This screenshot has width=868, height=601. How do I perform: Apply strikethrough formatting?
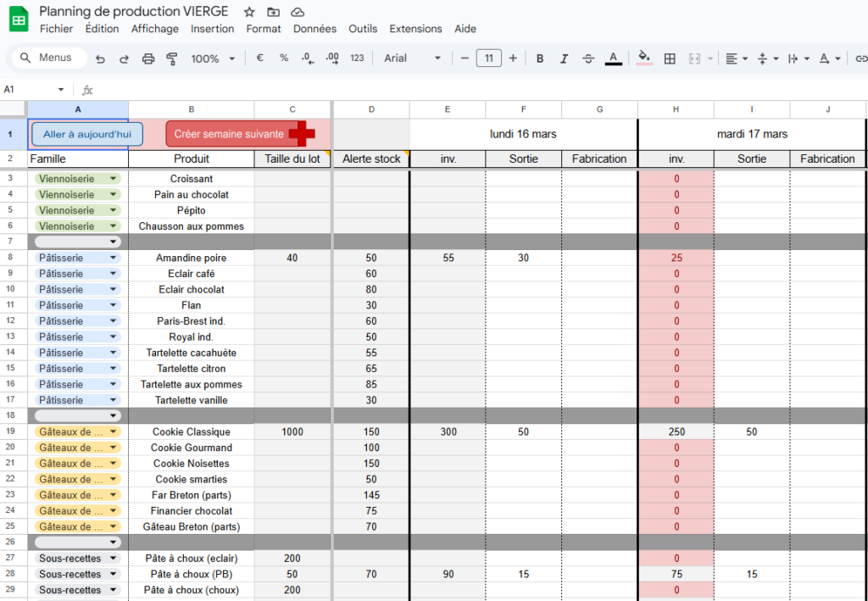click(588, 59)
